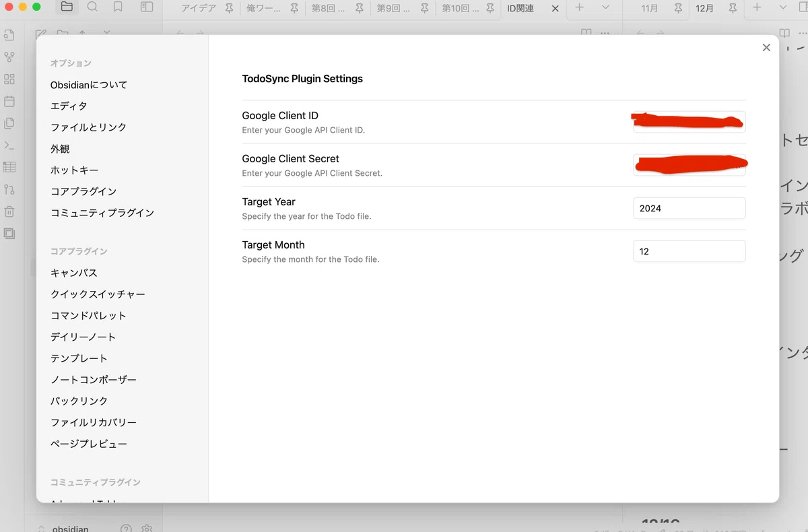808x532 pixels.
Task: Switch to 第8回 tab
Action: (x=329, y=8)
